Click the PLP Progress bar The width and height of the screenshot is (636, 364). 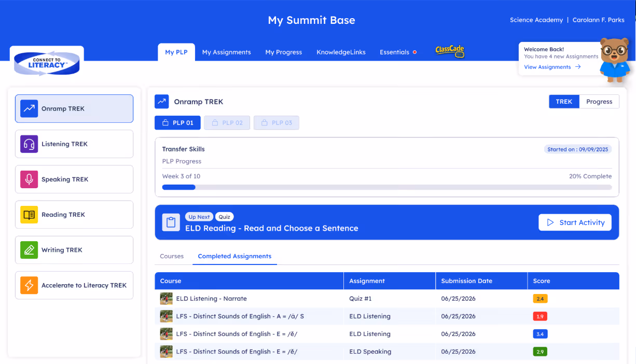[x=387, y=187]
